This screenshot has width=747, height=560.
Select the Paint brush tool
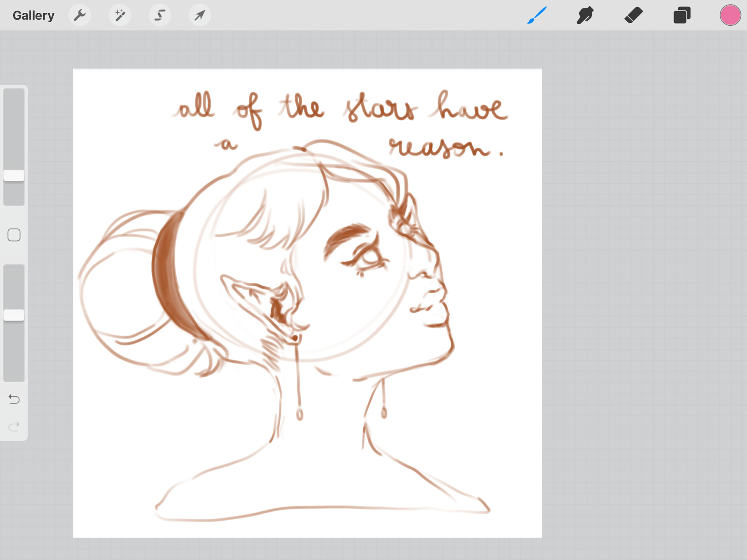click(537, 15)
